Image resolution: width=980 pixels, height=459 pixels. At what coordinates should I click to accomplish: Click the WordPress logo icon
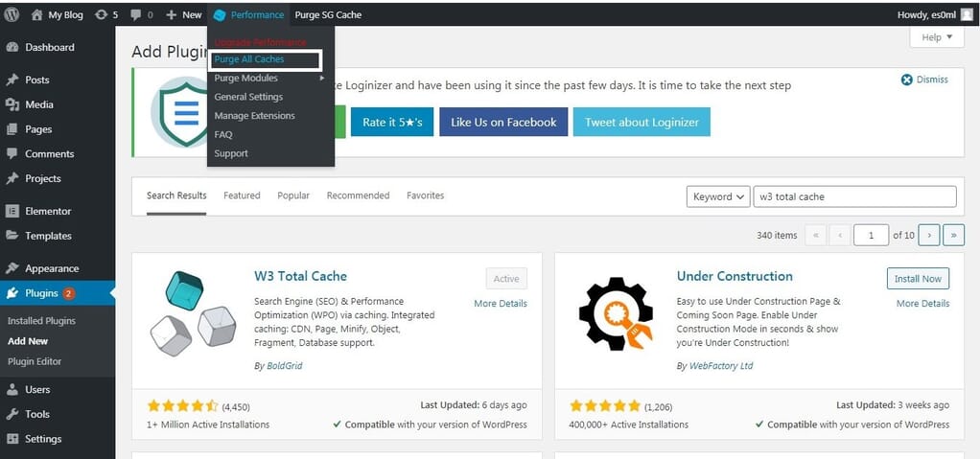pyautogui.click(x=12, y=15)
